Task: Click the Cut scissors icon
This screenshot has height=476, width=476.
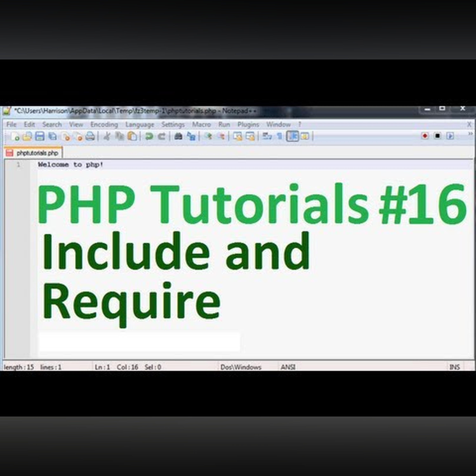Action: pyautogui.click(x=107, y=136)
